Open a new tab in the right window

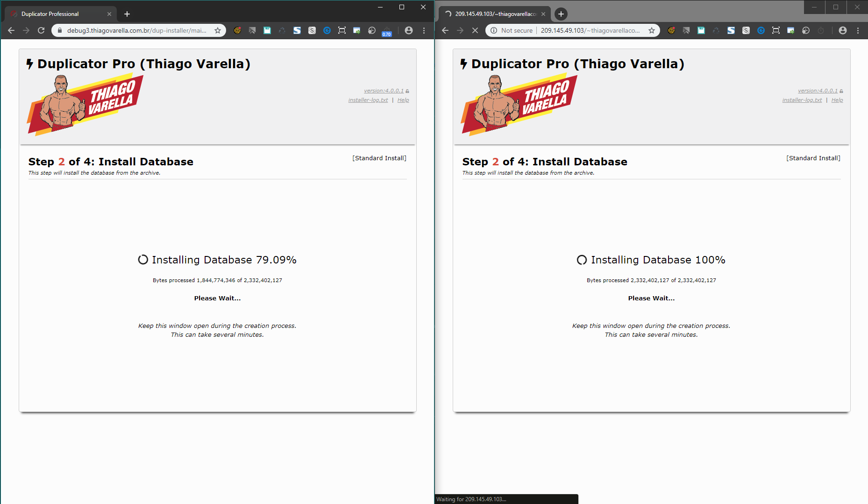pyautogui.click(x=561, y=14)
